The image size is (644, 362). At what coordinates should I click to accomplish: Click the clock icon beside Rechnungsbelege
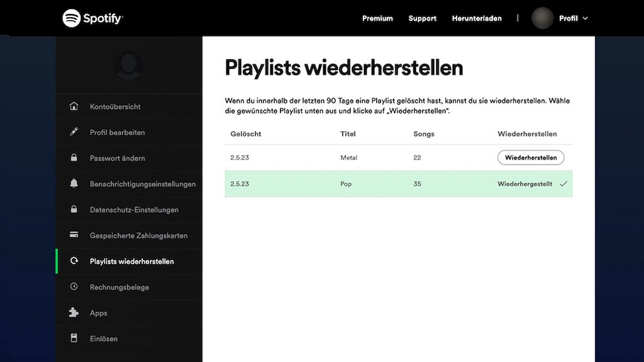coord(74,287)
